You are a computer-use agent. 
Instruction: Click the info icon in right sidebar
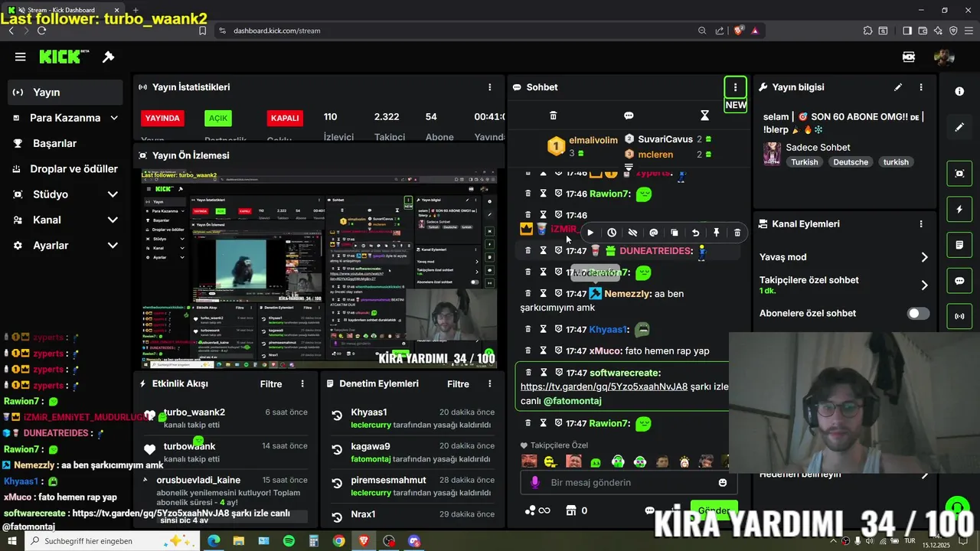pyautogui.click(x=959, y=91)
